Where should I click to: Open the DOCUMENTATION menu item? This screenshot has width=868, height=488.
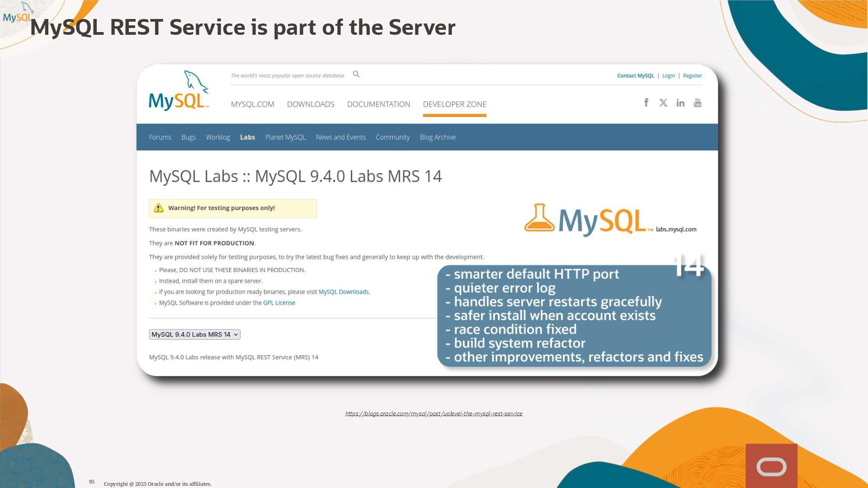[378, 104]
